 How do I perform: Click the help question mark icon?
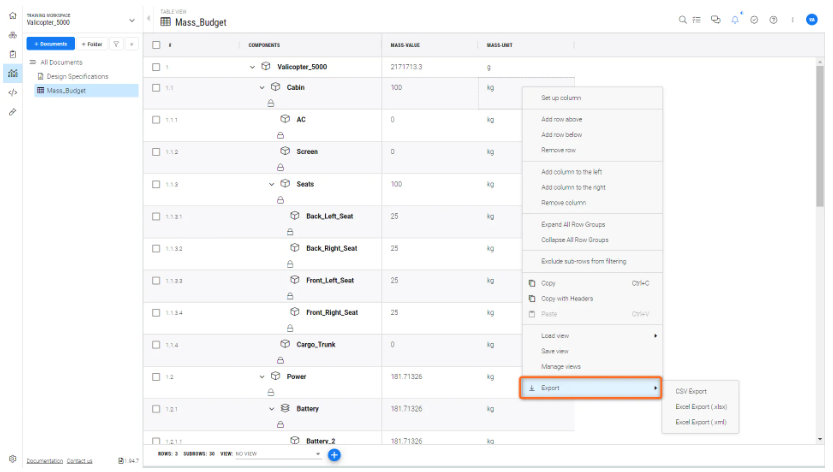(774, 19)
